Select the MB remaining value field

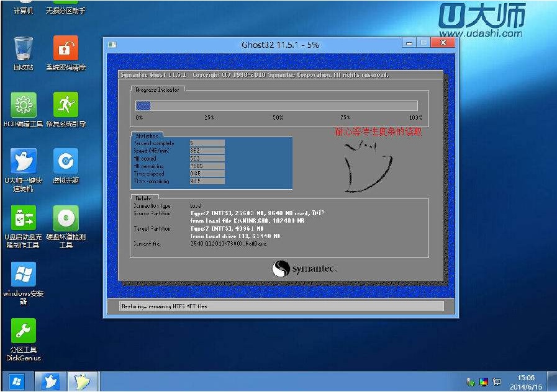pyautogui.click(x=207, y=166)
